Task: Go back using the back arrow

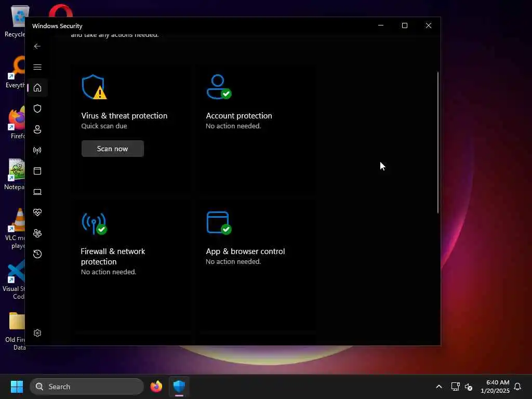Action: point(37,46)
